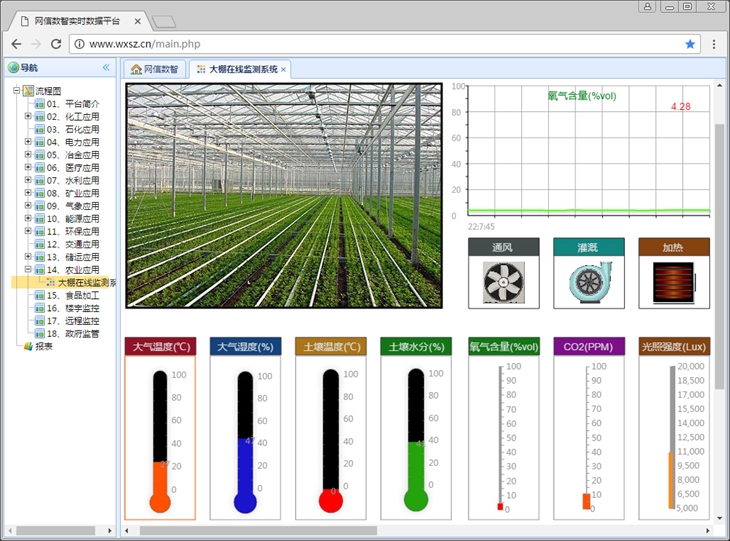Click the 通风 header button
The image size is (730, 541).
[x=504, y=247]
